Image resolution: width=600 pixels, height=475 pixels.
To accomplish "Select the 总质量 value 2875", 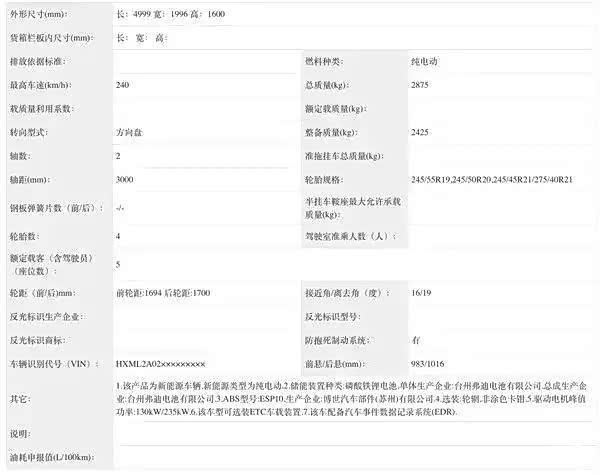I will (422, 85).
